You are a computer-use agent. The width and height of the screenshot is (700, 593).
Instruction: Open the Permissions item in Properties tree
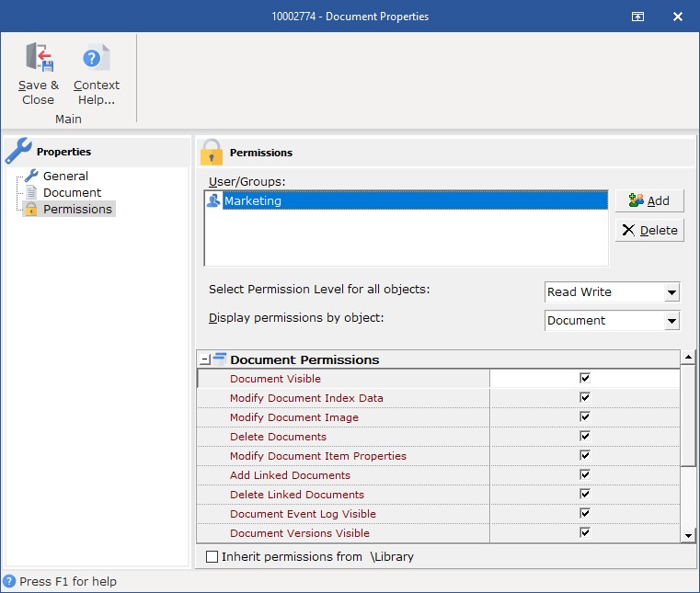pos(77,210)
